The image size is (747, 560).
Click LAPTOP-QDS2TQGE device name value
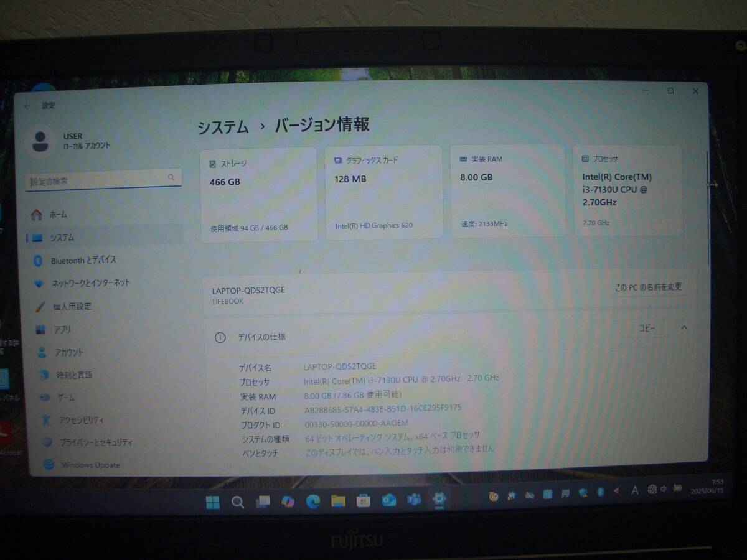click(340, 366)
